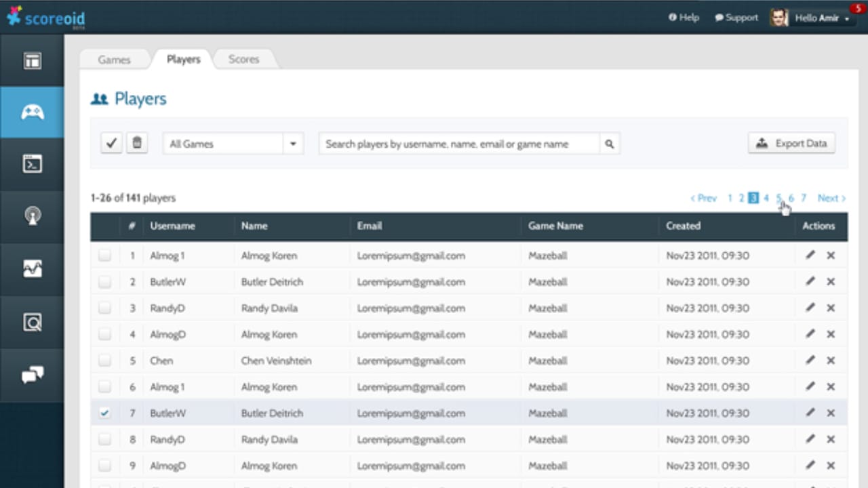Open the Help link

point(684,18)
